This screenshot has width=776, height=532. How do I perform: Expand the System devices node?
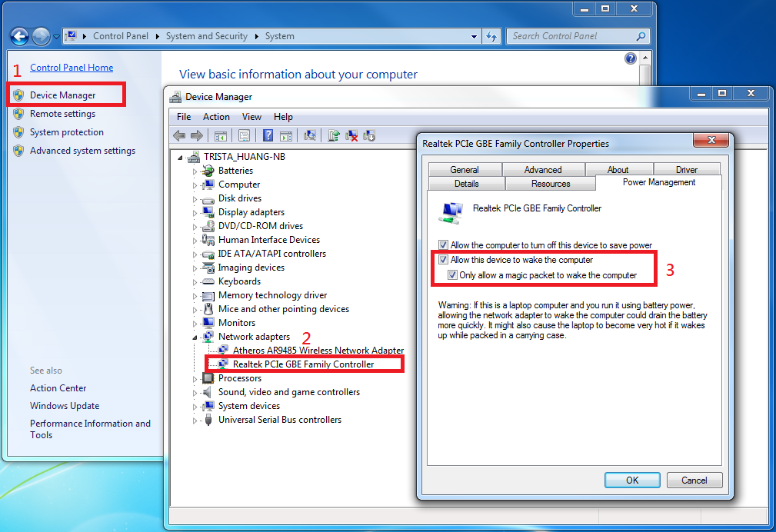(195, 407)
